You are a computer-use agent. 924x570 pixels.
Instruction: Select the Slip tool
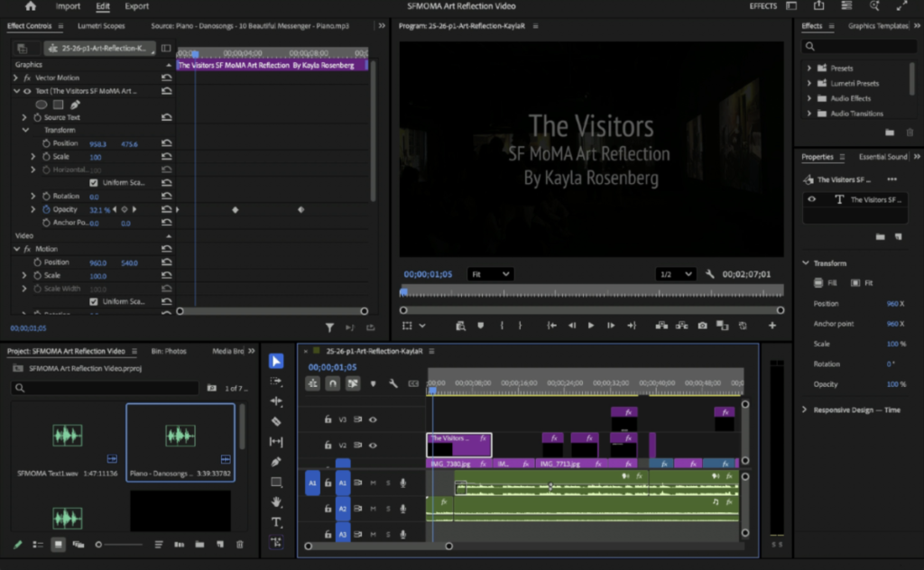pyautogui.click(x=276, y=442)
